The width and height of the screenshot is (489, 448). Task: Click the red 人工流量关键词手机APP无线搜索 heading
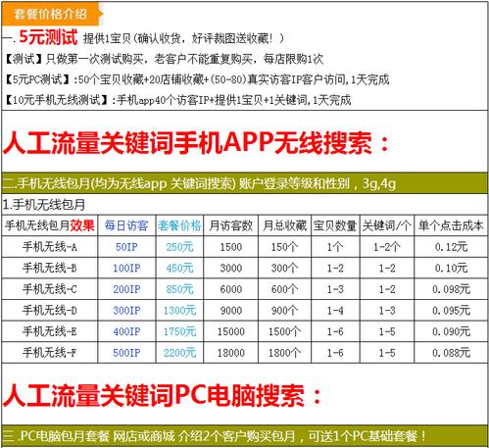[196, 143]
